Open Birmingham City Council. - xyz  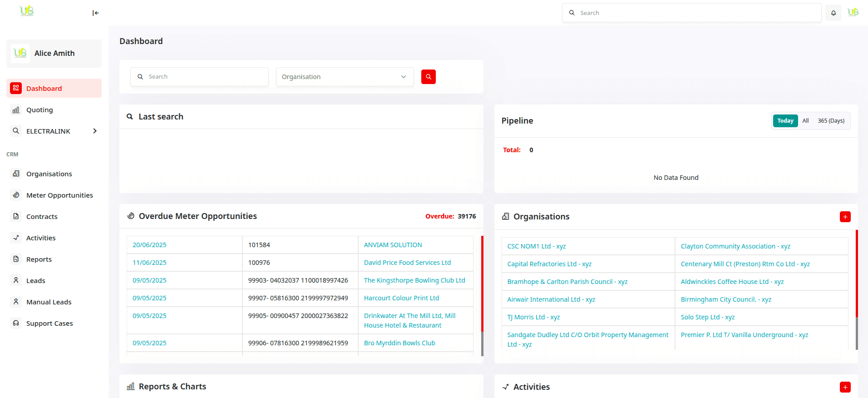click(726, 299)
